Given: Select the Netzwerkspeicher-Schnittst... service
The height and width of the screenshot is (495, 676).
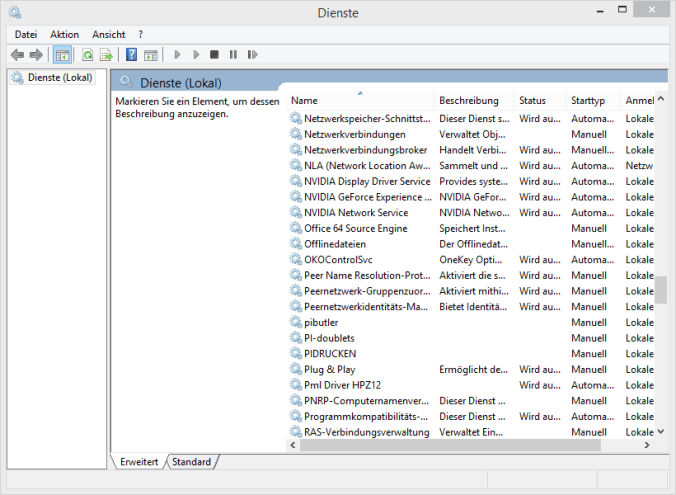Looking at the screenshot, I should tap(367, 119).
